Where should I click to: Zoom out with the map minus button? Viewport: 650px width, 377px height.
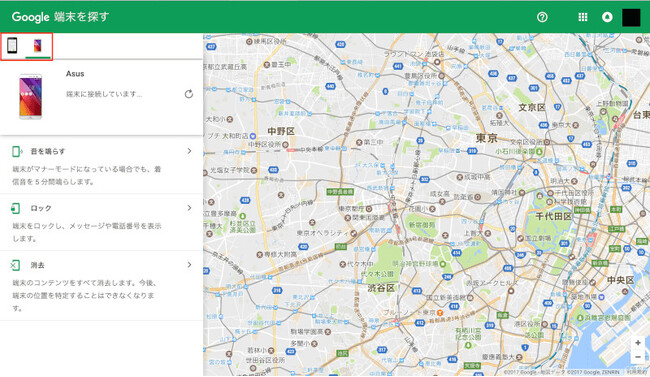(x=638, y=357)
